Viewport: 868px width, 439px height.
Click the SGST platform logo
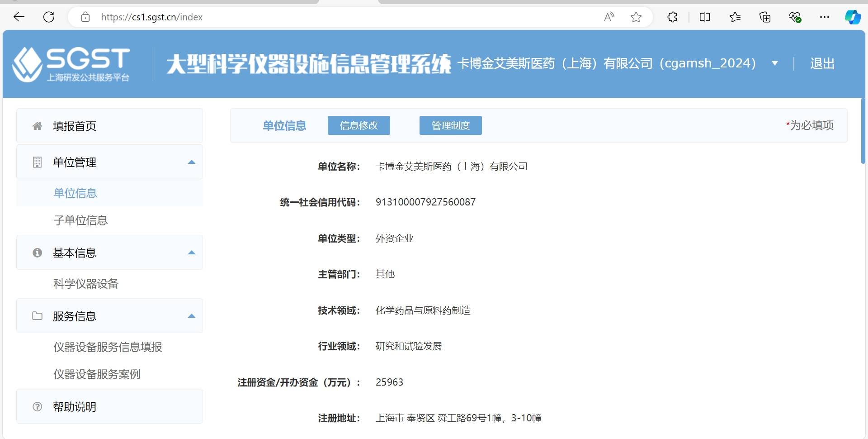[x=71, y=64]
